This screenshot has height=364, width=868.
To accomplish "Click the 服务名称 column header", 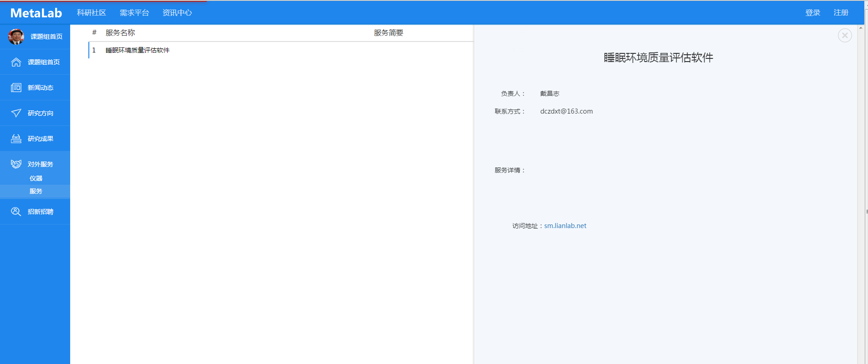I will pyautogui.click(x=120, y=33).
